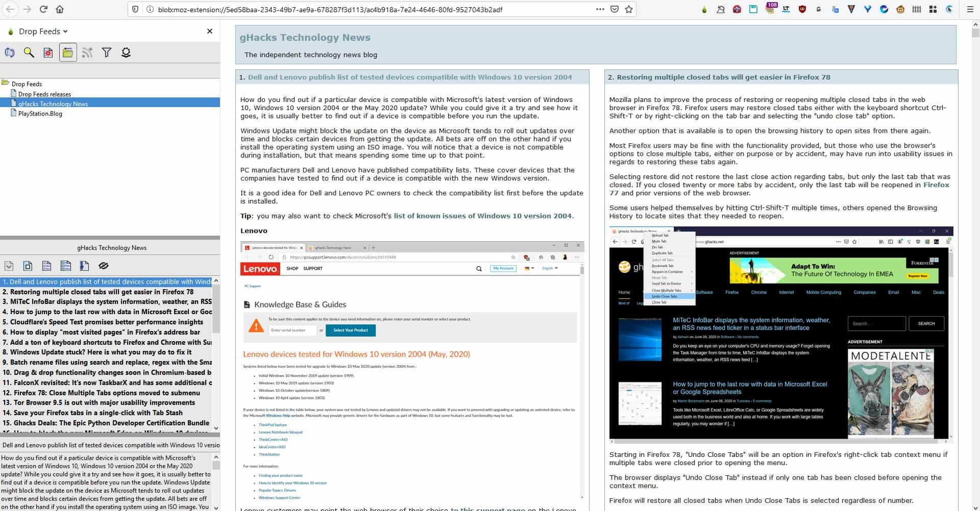
Task: Click the LanguageTool LT extension icon
Action: (786, 9)
